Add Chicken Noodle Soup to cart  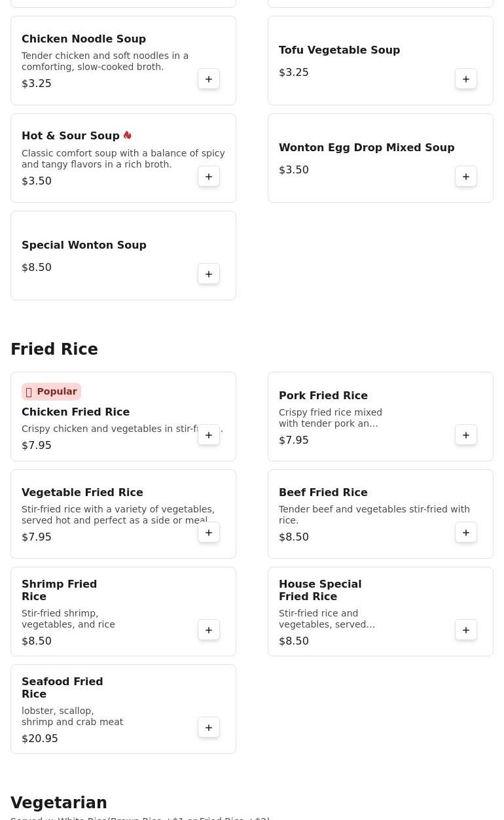click(209, 79)
